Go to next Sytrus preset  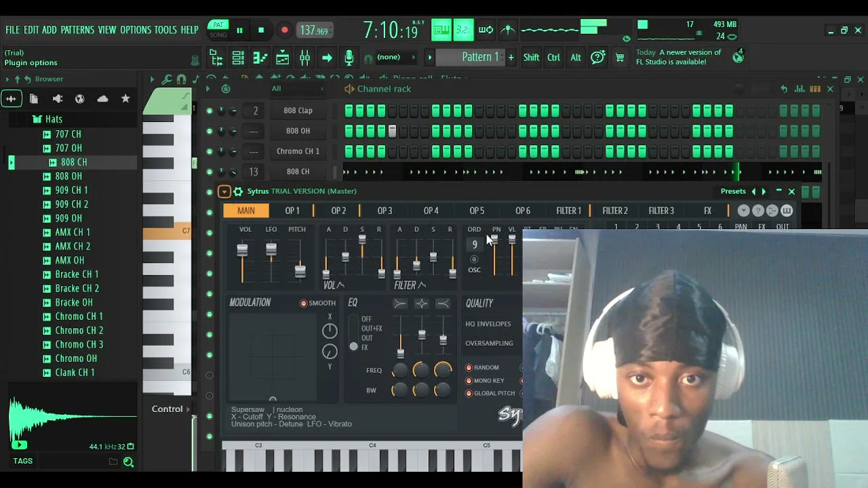tap(764, 192)
